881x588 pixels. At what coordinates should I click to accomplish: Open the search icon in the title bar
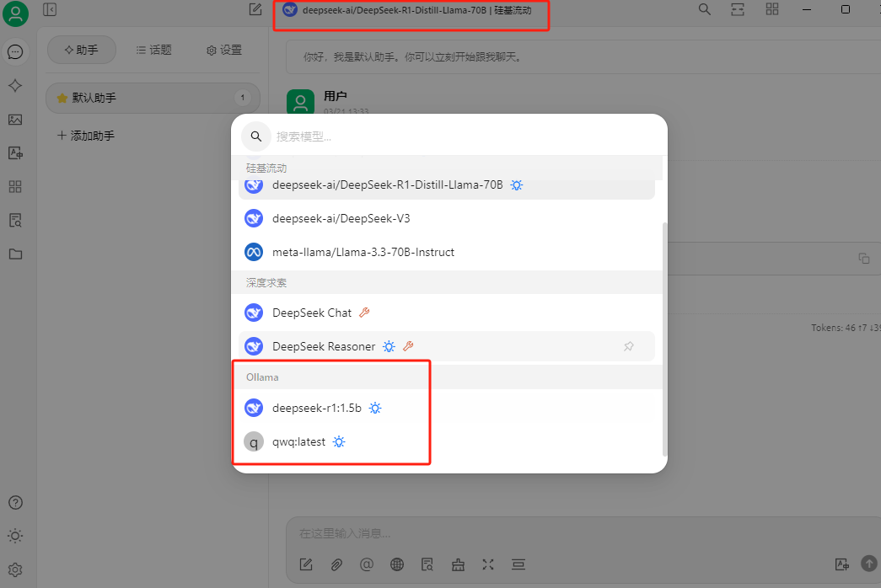705,9
